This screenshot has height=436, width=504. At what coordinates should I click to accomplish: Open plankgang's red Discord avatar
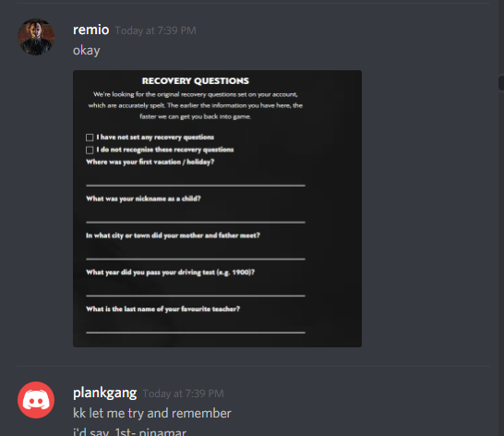36,400
